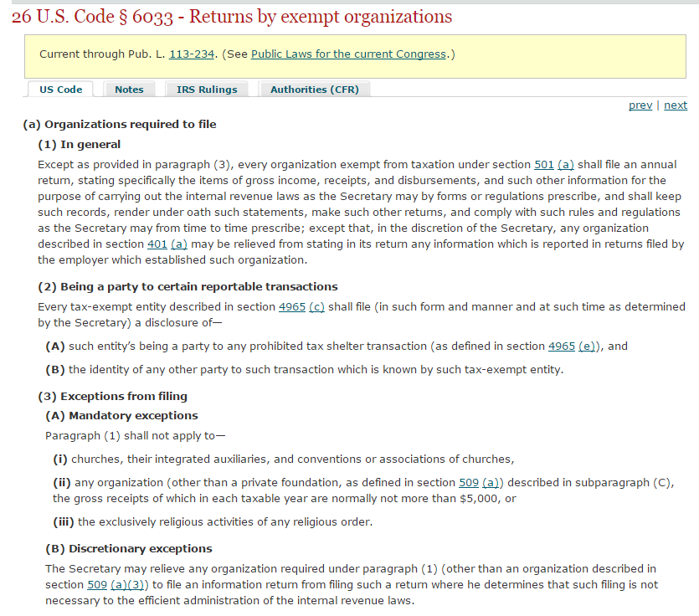Go to the prev section link
Image resolution: width=699 pixels, height=616 pixels.
pos(640,105)
